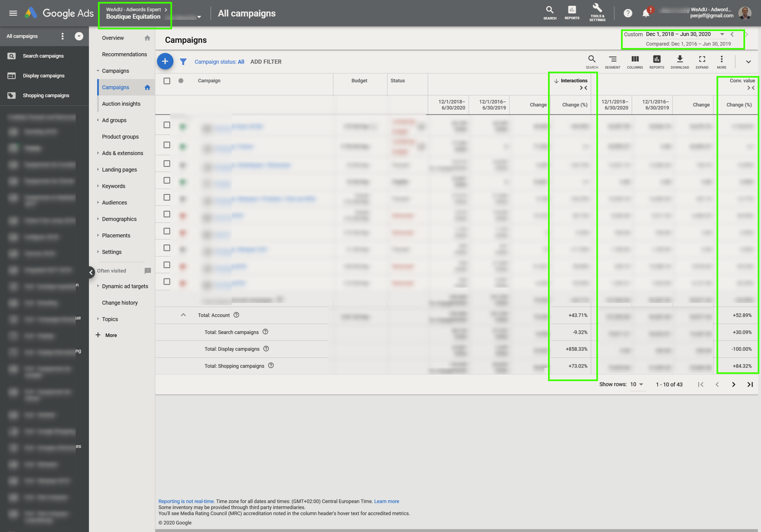Click the Download icon
Image resolution: width=761 pixels, height=532 pixels.
(x=679, y=62)
